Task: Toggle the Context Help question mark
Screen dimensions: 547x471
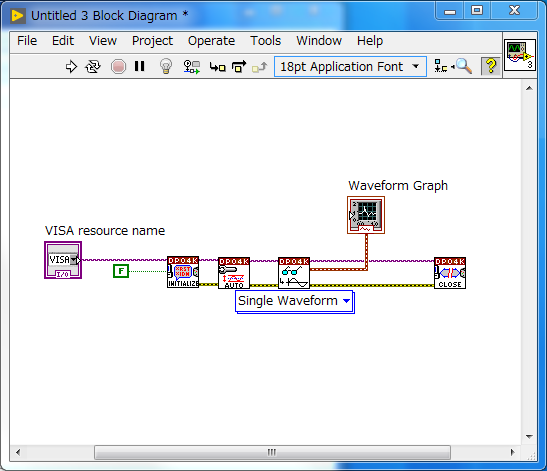Action: 490,66
